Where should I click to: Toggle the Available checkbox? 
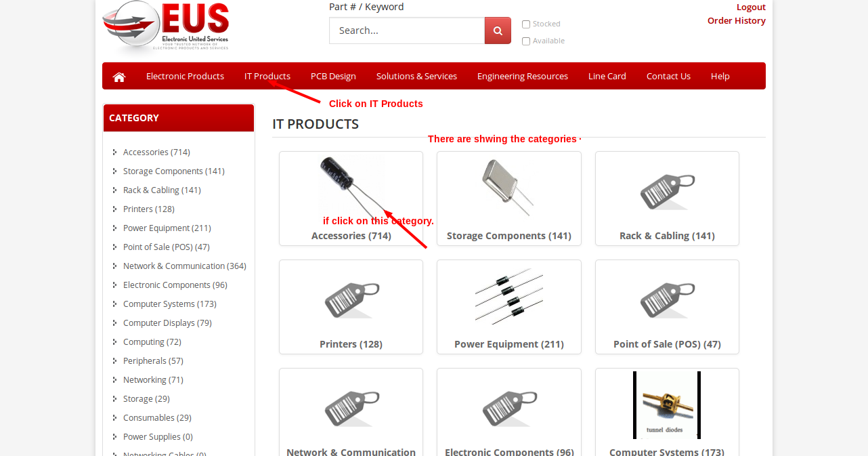coord(526,41)
